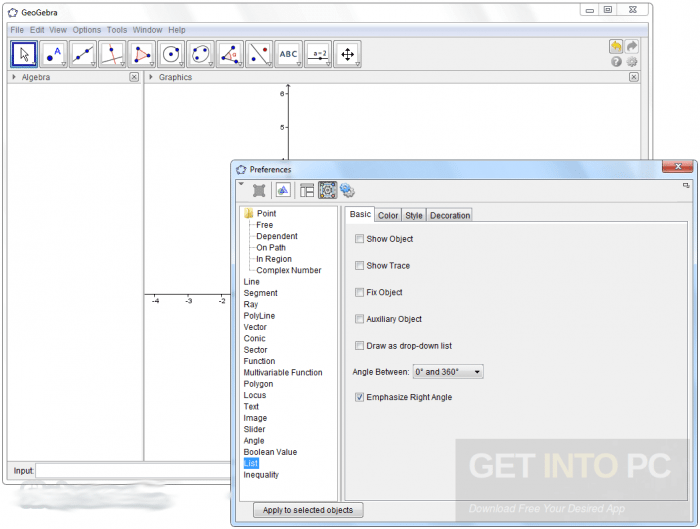The width and height of the screenshot is (700, 529).
Task: Collapse the Point folder in tree
Action: click(249, 213)
